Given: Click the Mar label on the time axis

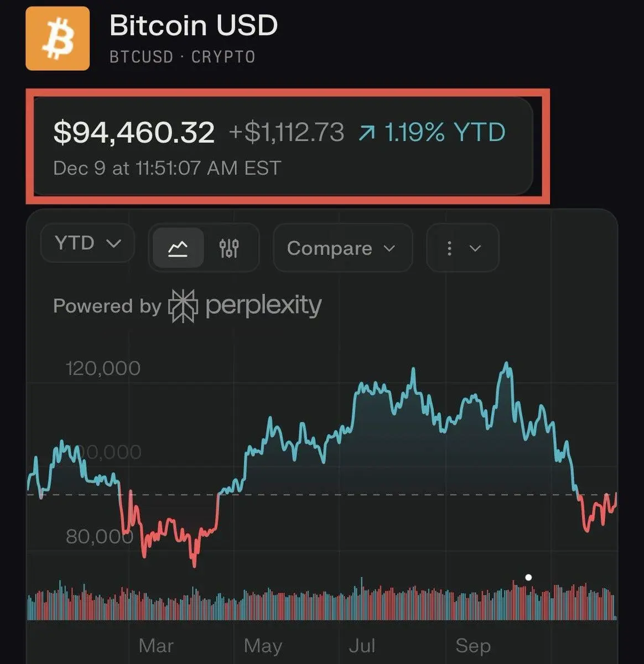Looking at the screenshot, I should click(x=156, y=646).
